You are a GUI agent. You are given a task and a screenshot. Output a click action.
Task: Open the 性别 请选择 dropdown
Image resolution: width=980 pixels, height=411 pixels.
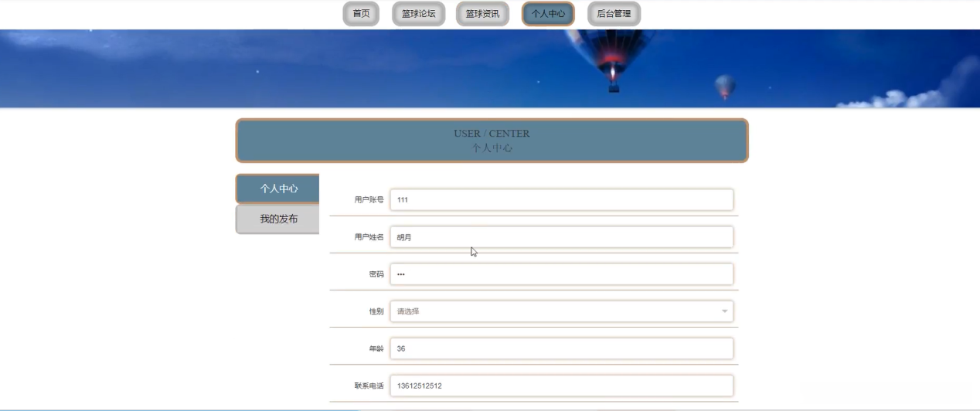(x=562, y=311)
